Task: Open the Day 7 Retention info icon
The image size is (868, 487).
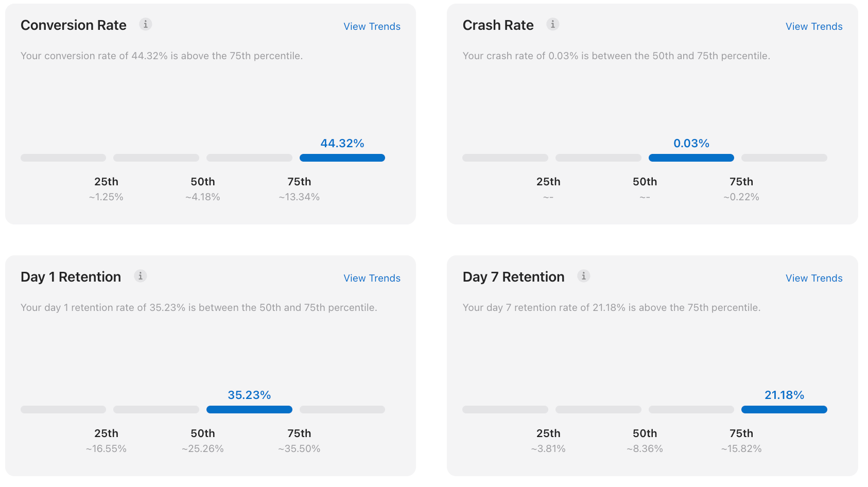Action: pos(583,276)
